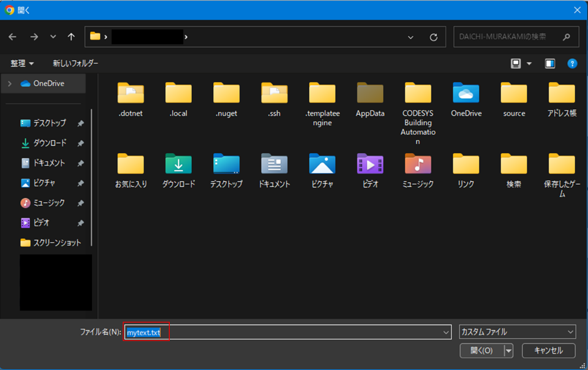Close the 開く dialog
588x370 pixels.
[x=577, y=10]
